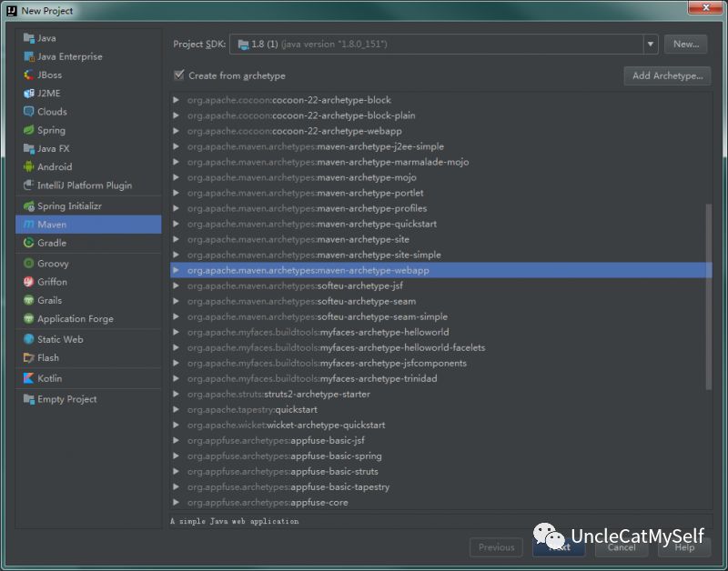The height and width of the screenshot is (571, 728).
Task: Expand softeu-archetype-jsf arrow
Action: [x=176, y=285]
